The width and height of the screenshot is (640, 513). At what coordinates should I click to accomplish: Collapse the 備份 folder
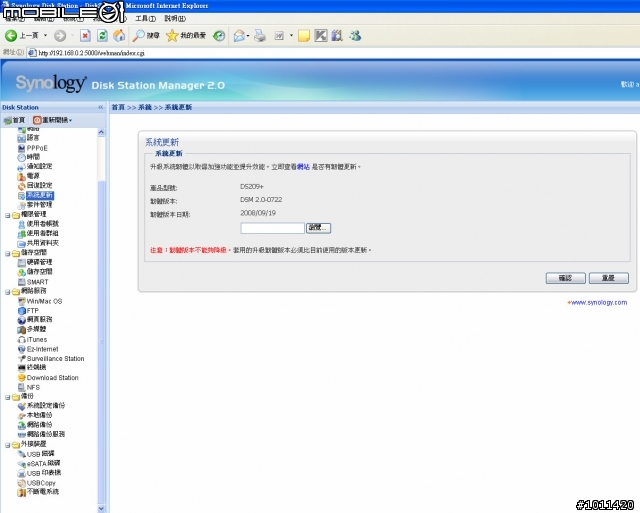(x=7, y=397)
